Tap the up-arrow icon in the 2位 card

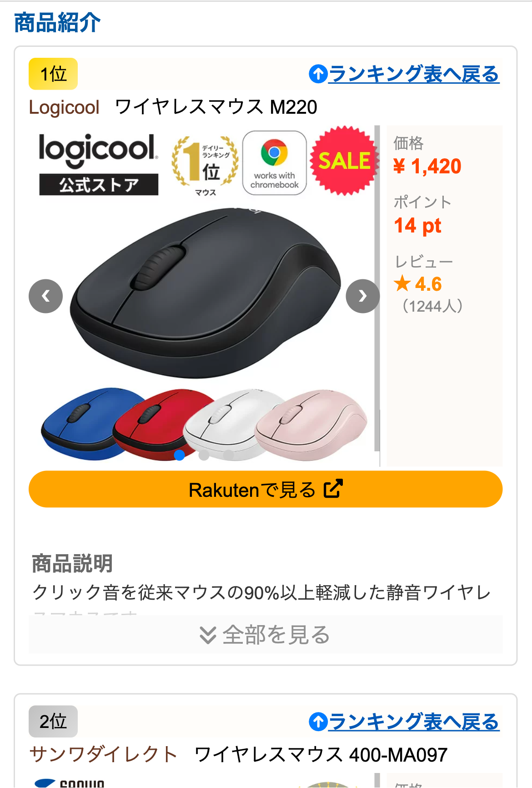click(318, 722)
